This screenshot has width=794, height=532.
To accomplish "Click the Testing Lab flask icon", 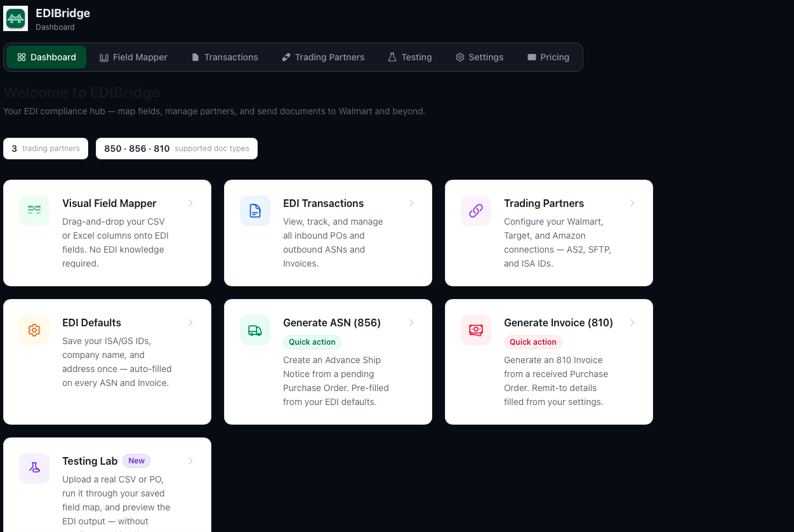I will point(34,469).
